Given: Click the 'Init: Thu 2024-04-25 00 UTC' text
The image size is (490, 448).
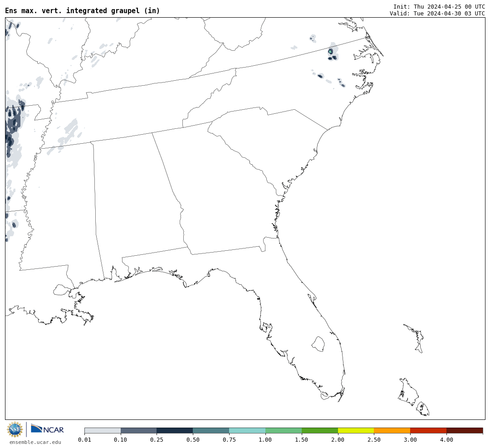Looking at the screenshot, I should 439,6.
